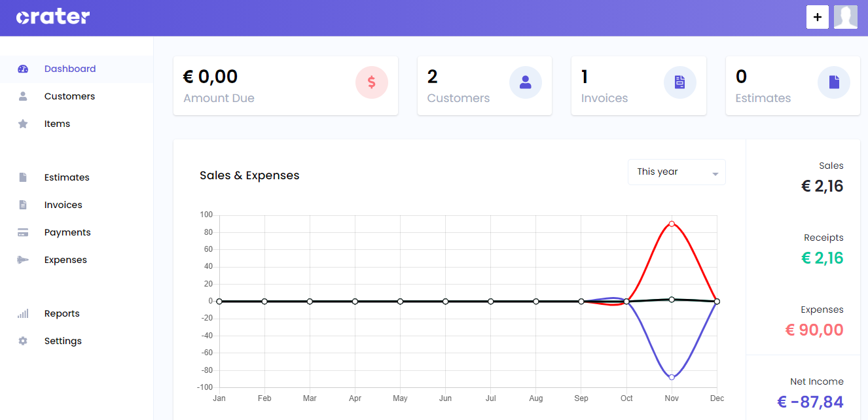This screenshot has width=868, height=420.
Task: Click the plus quick-create icon in header
Action: (817, 18)
